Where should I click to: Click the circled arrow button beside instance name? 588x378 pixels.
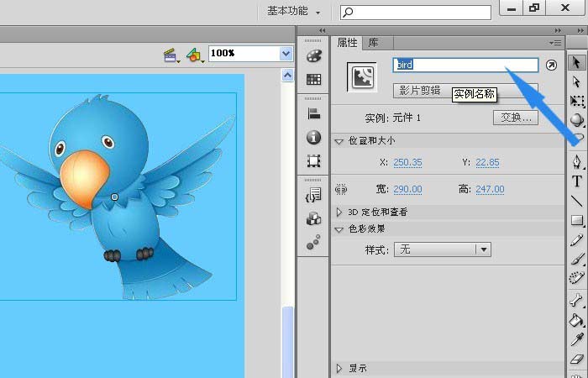point(551,65)
